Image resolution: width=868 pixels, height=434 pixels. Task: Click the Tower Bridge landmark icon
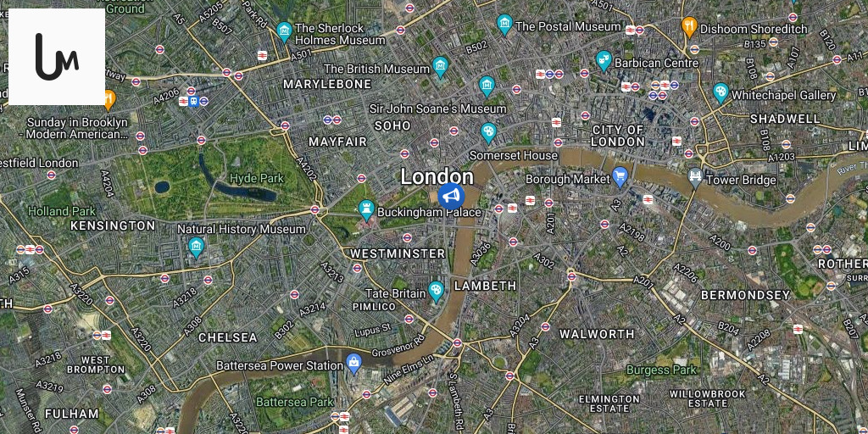click(695, 178)
